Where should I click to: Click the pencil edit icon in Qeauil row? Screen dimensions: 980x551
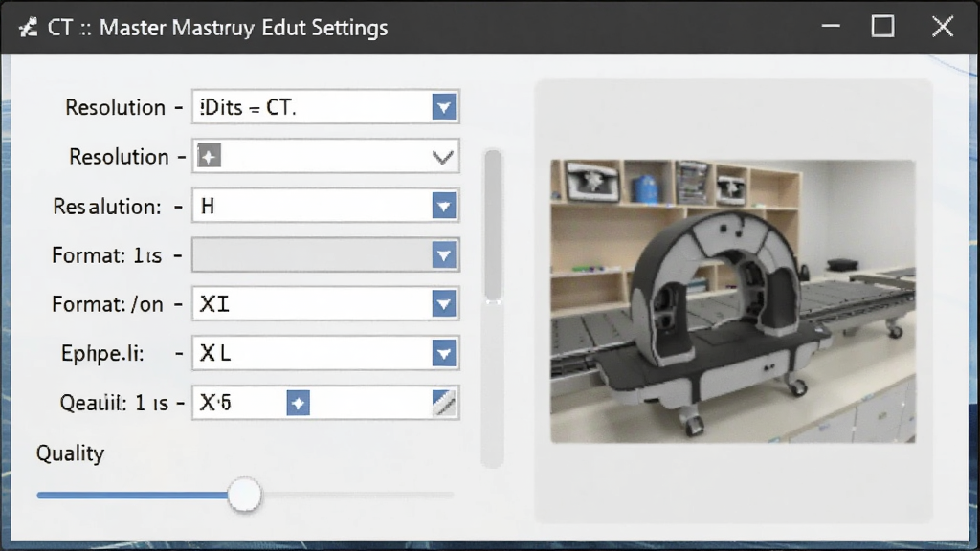click(444, 403)
